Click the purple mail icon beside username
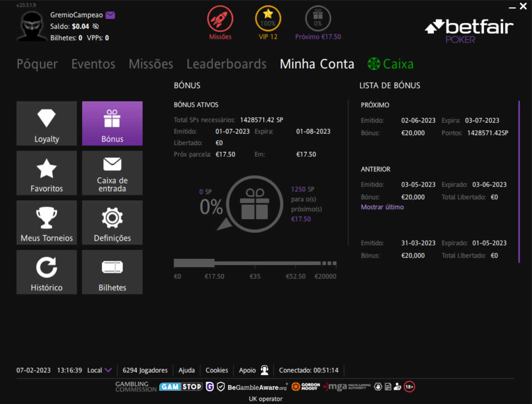 pyautogui.click(x=110, y=15)
